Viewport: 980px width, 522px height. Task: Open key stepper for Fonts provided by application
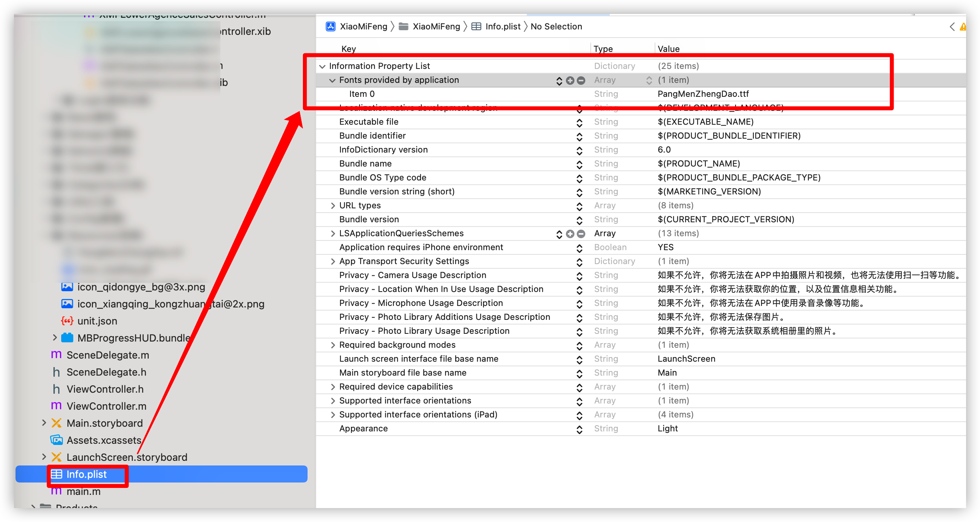click(559, 81)
